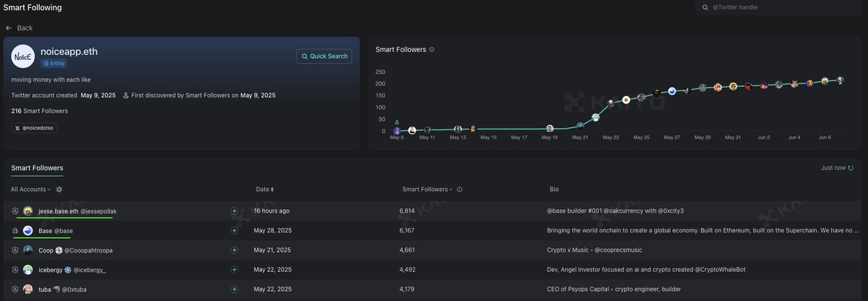This screenshot has width=868, height=301.
Task: Add Base account with plus button
Action: coord(234,230)
